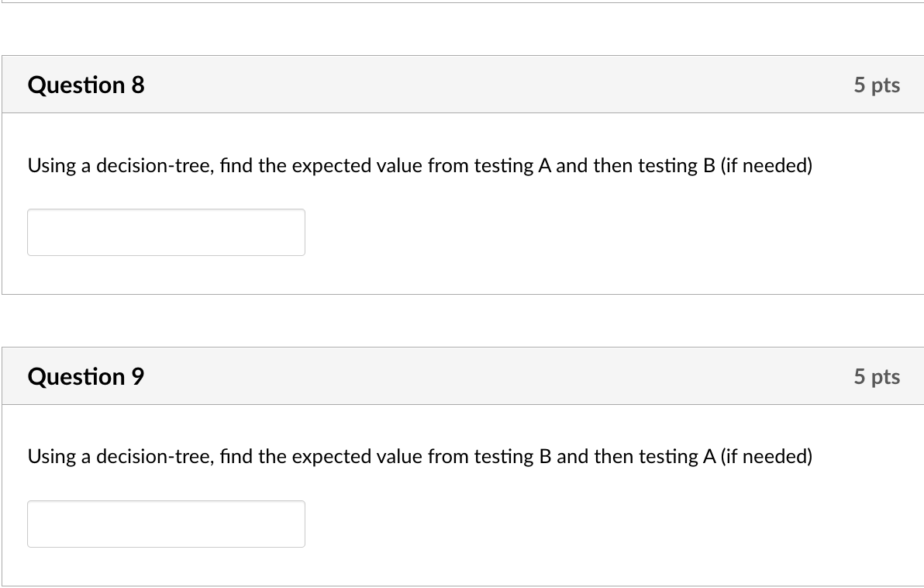Click the "Question 9" heading
924x588 pixels.
pyautogui.click(x=86, y=376)
